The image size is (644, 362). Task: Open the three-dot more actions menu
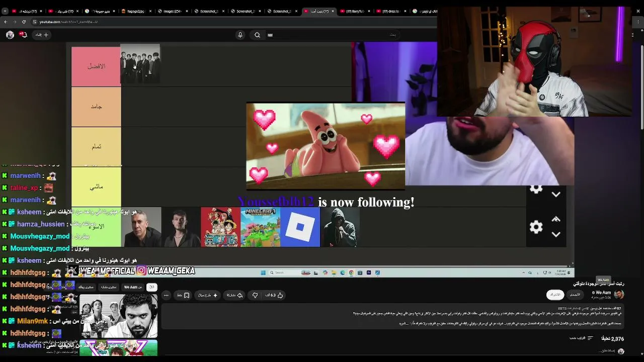pos(166,295)
